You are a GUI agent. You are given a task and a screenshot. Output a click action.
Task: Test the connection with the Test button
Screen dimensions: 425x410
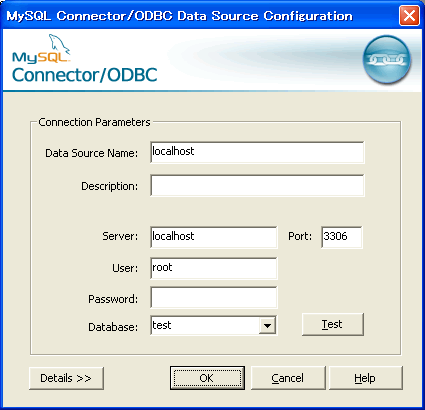(x=332, y=324)
